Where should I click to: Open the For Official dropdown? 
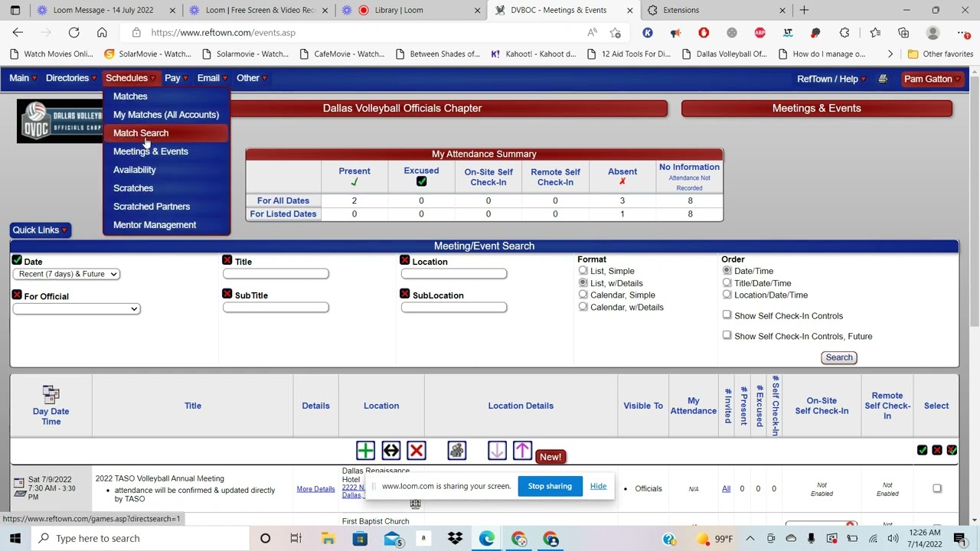(77, 308)
